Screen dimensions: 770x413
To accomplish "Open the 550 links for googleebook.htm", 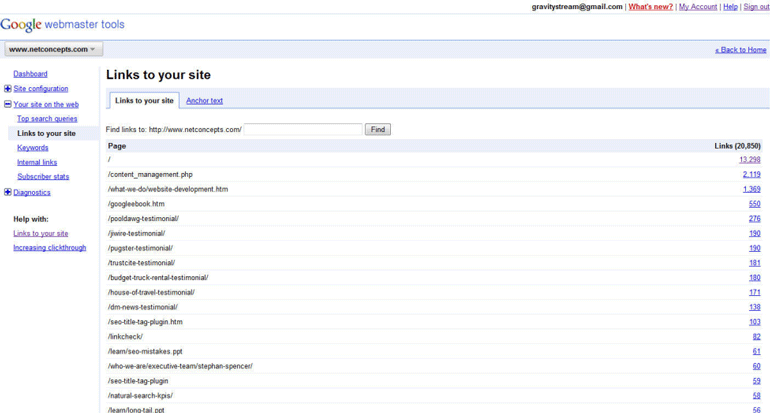I will click(755, 204).
